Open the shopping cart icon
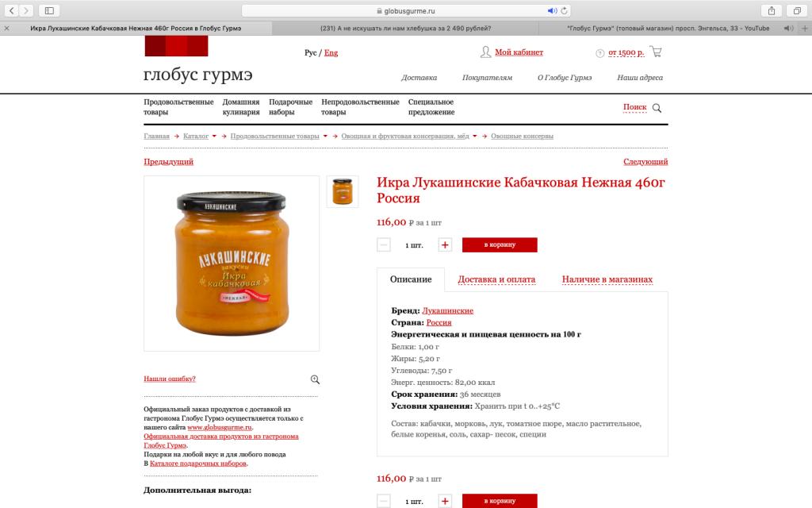 (x=656, y=52)
